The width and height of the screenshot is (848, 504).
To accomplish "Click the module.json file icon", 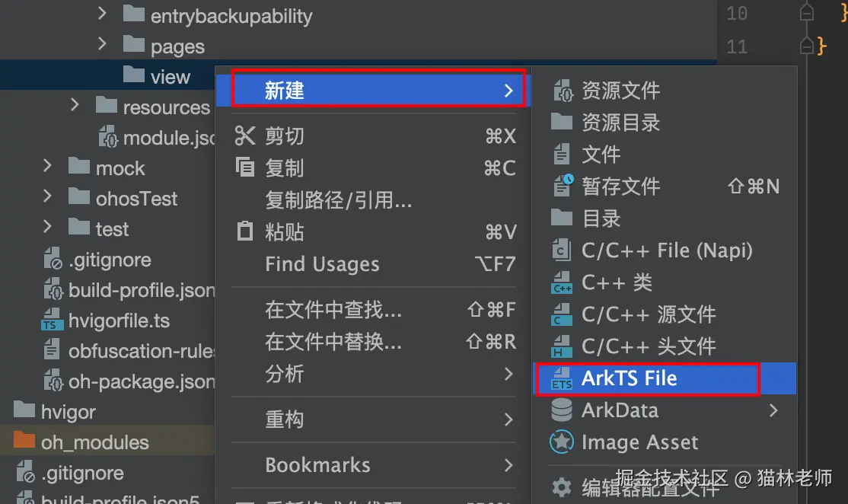I will click(x=107, y=136).
